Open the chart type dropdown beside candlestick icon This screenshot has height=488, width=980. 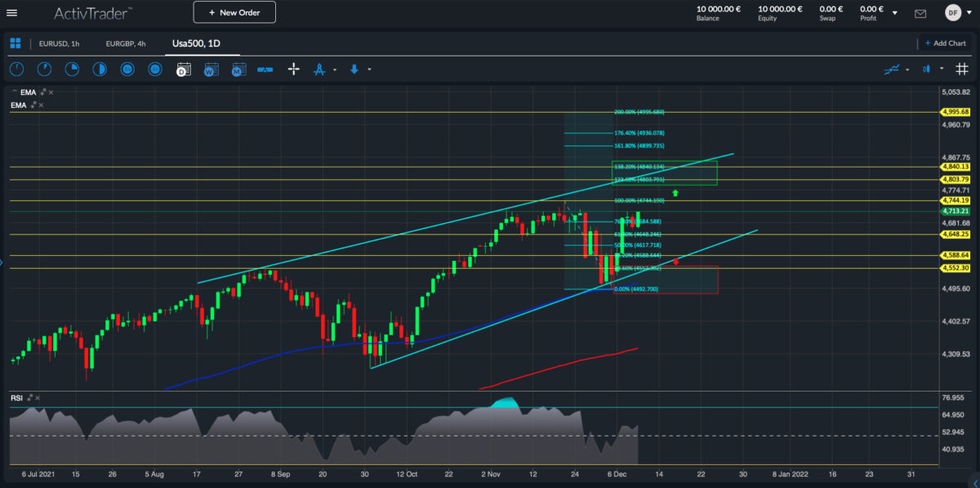(x=942, y=69)
